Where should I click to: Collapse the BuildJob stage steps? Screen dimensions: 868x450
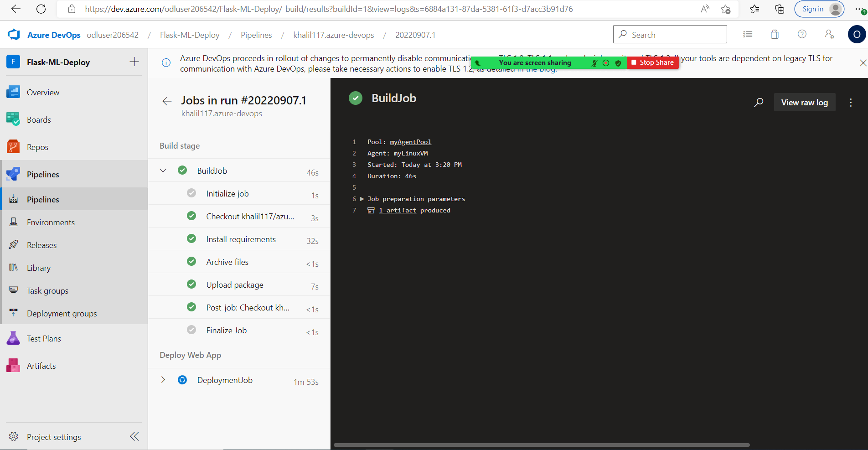coord(163,170)
